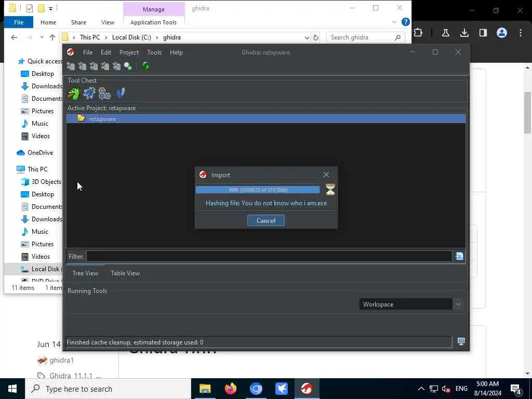The image size is (532, 399).
Task: Click the refresh button in Explorer address bar
Action: 316,37
